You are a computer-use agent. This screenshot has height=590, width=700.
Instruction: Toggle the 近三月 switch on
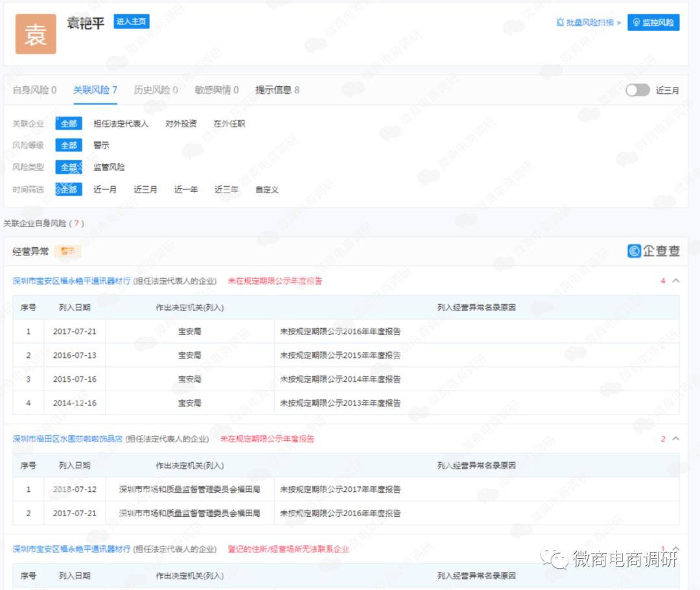tap(638, 90)
